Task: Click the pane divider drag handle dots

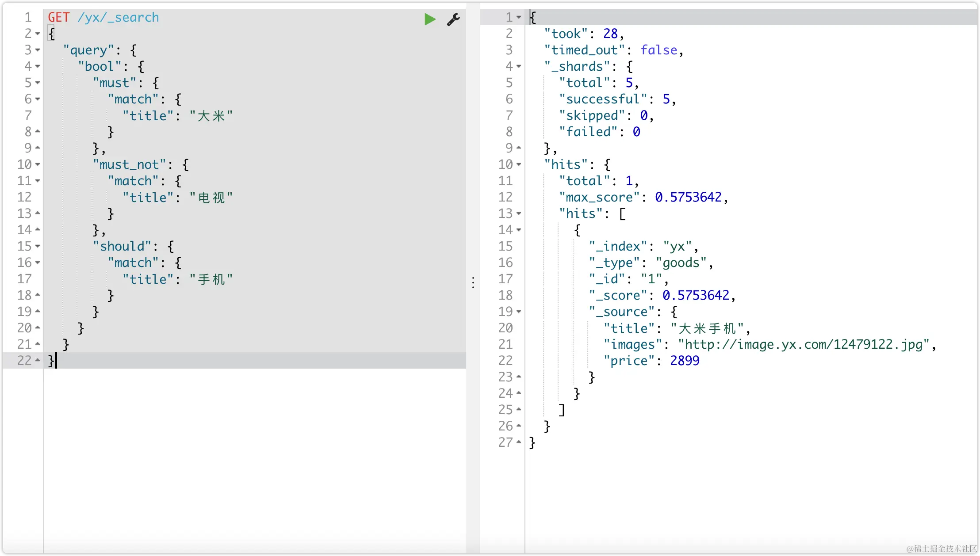Action: tap(473, 282)
